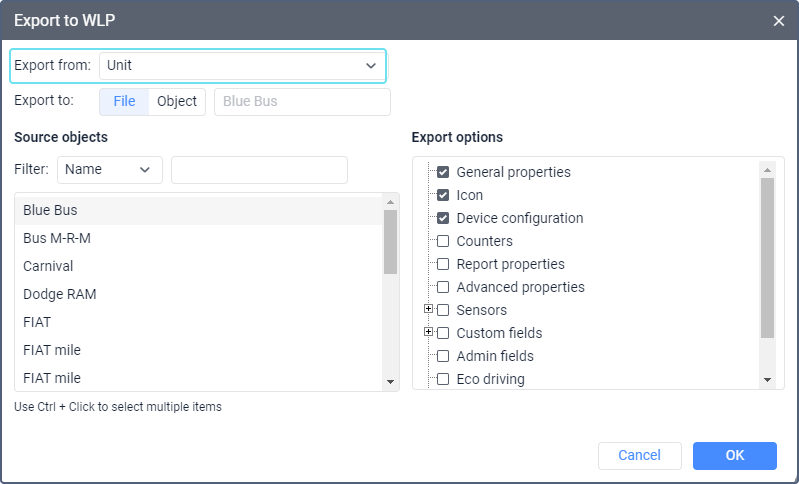
Task: Switch export destination to Object
Action: 177,101
